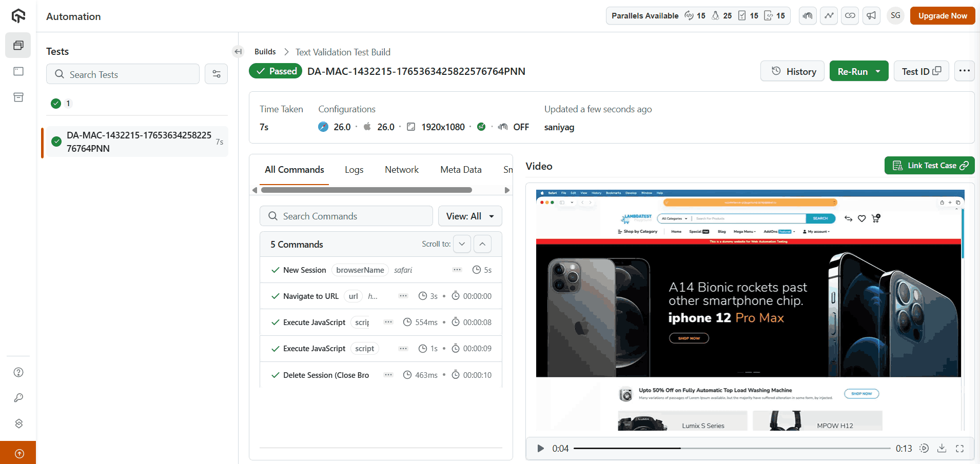Click the History button
Viewport: 980px width, 464px height.
(792, 71)
